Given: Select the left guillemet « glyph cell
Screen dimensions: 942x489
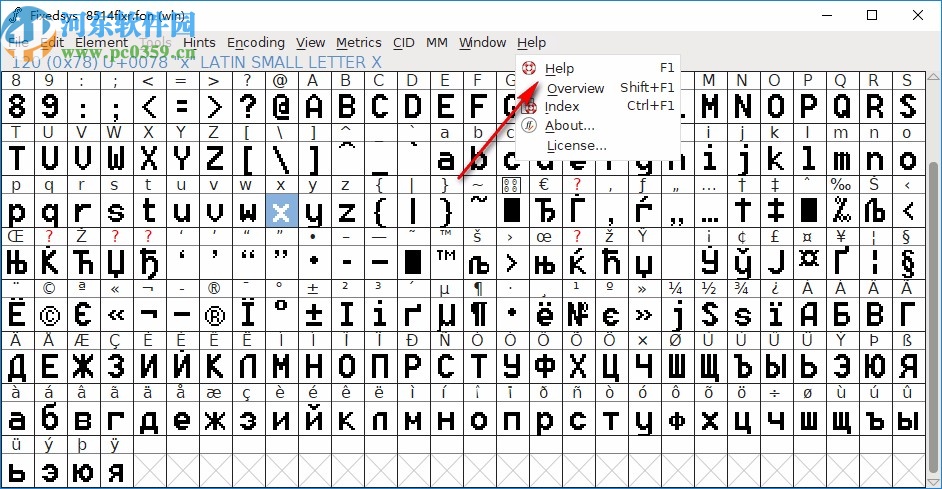Looking at the screenshot, I should click(x=116, y=315).
